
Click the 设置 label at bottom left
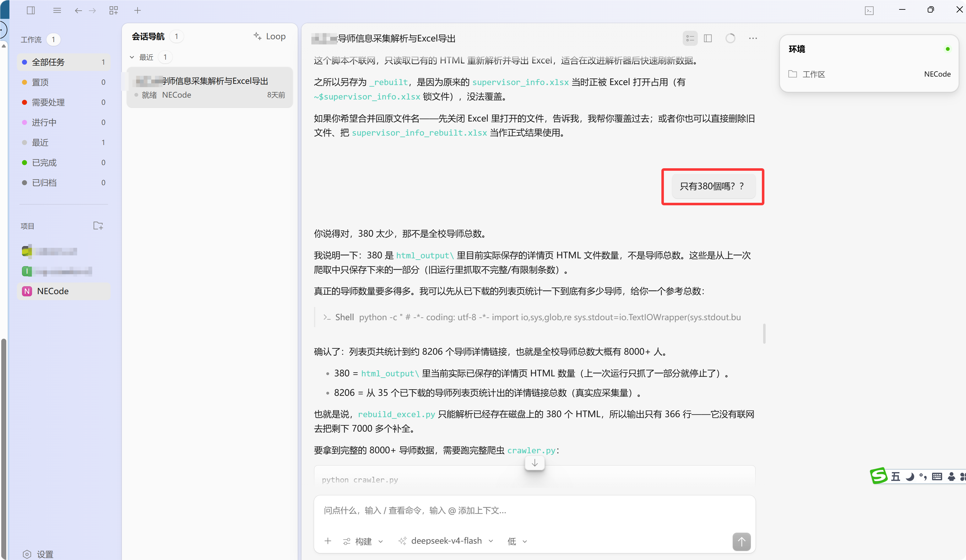click(x=45, y=554)
